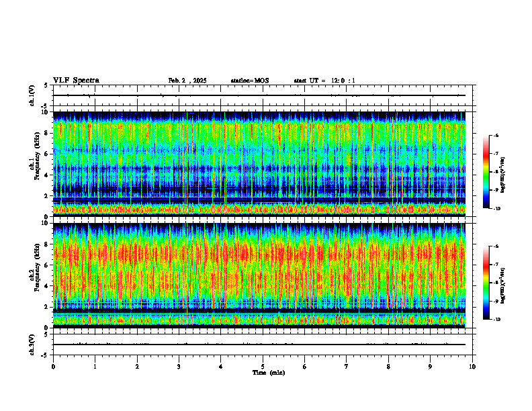Image resolution: width=532 pixels, height=411 pixels.
Task: Click the ch.1 spectrogram panel
Action: click(x=259, y=164)
